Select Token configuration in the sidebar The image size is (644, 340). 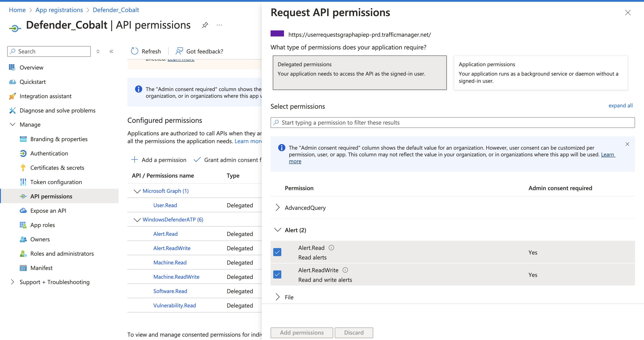click(x=56, y=182)
